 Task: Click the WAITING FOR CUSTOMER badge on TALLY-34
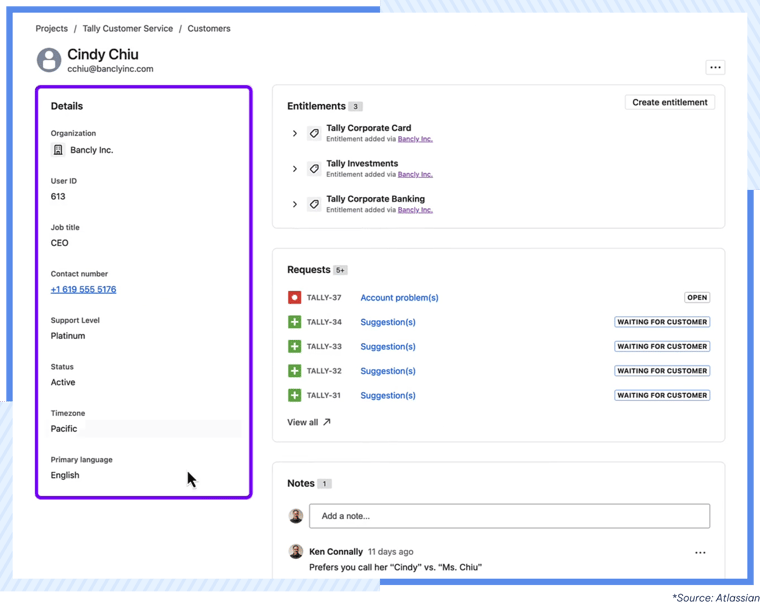tap(662, 322)
